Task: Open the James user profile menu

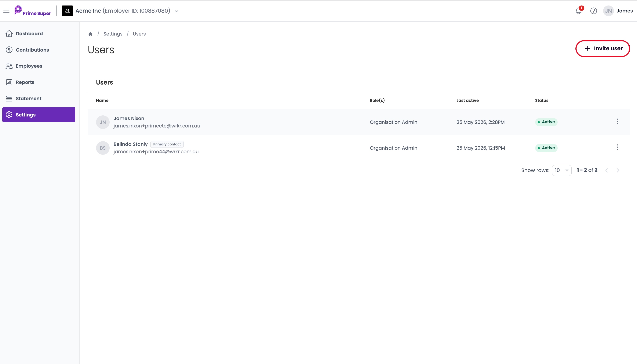Action: point(618,11)
